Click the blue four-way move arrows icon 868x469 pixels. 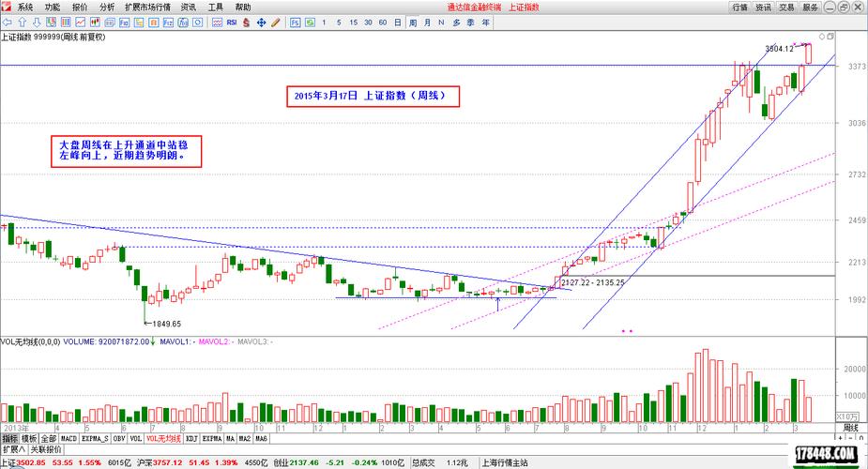261,23
